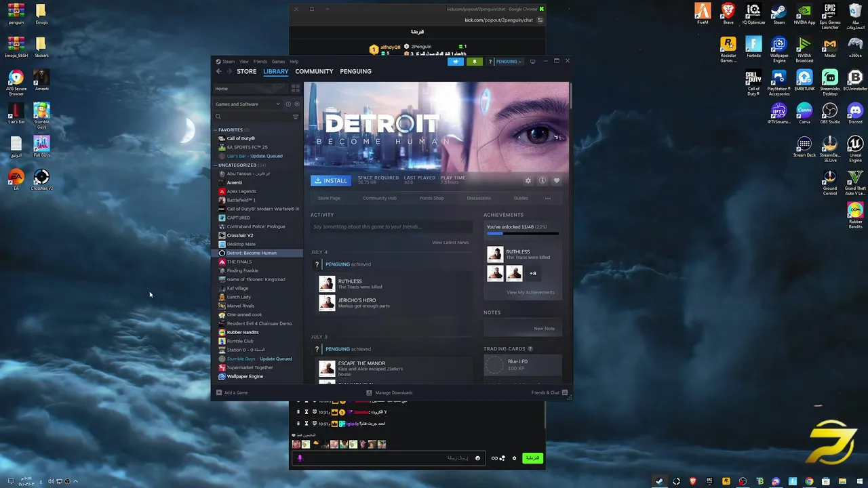
Task: Create a New Note
Action: point(544,328)
